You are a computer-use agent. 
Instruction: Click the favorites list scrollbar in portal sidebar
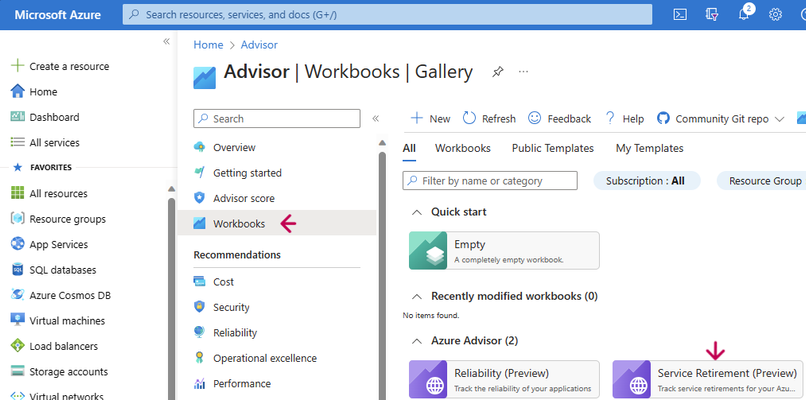[x=171, y=298]
